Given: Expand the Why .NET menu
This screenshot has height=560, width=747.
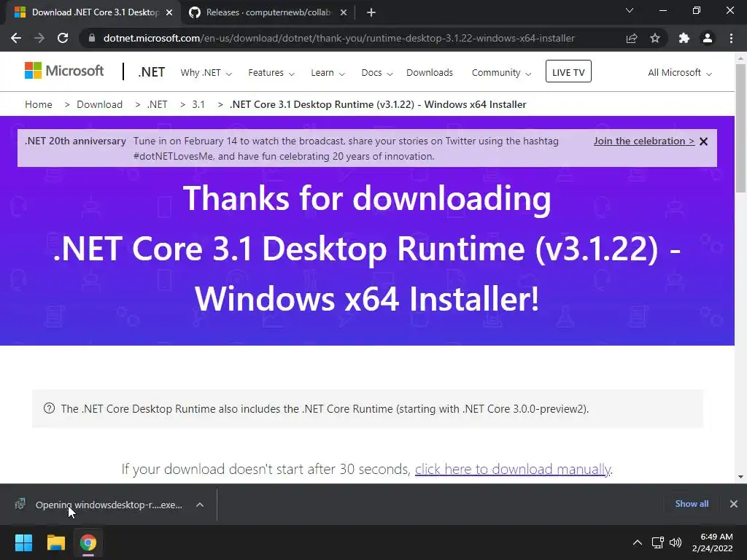Looking at the screenshot, I should point(206,73).
